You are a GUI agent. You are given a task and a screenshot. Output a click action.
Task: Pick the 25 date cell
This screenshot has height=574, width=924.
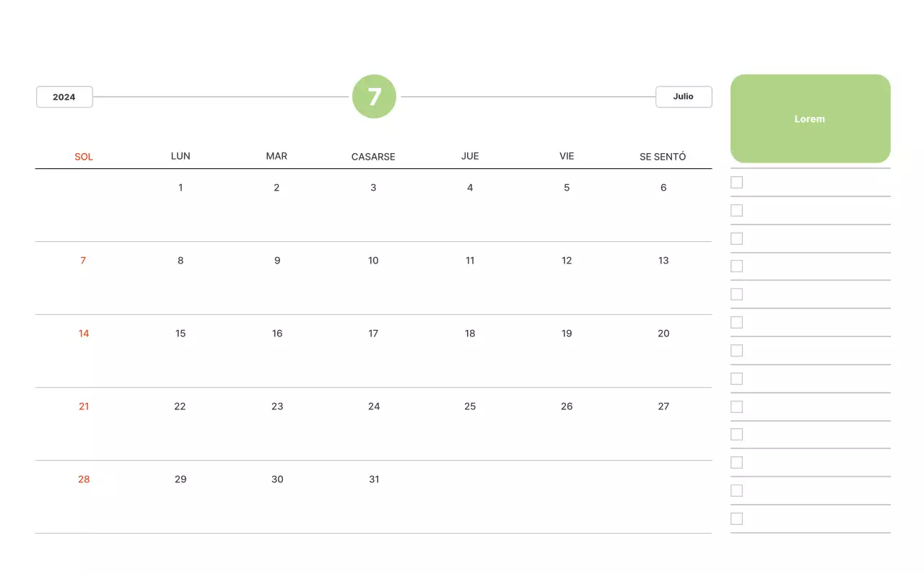(x=470, y=406)
